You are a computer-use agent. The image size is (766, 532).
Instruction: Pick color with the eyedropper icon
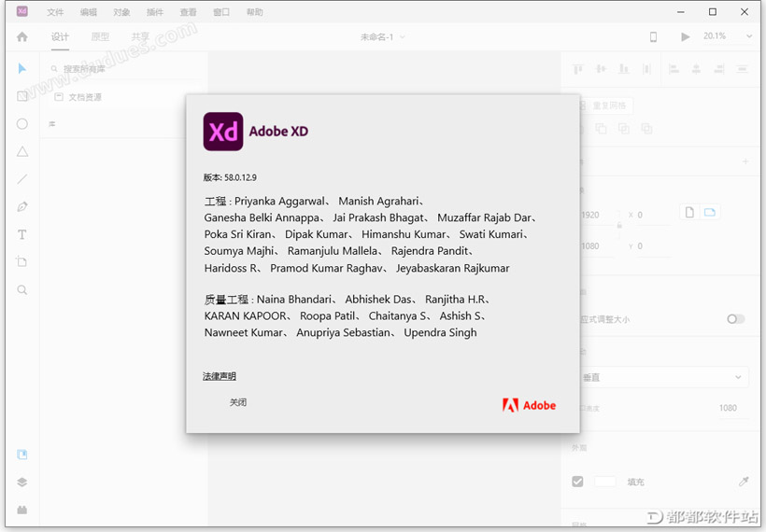pos(744,482)
